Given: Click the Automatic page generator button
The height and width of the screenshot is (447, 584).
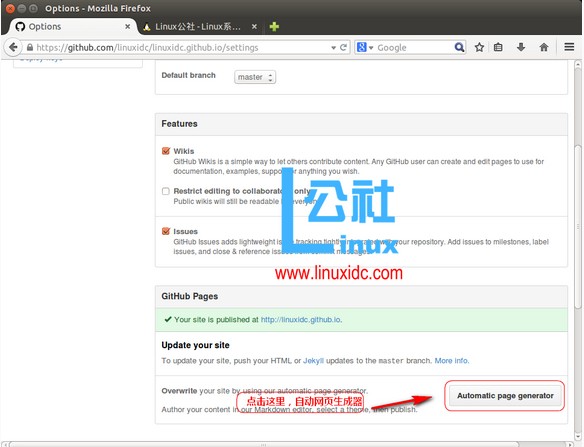Looking at the screenshot, I should pos(505,396).
